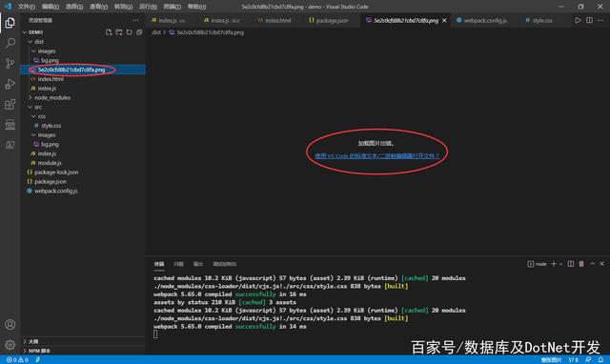
Task: Collapse all folders in the Explorer
Action: (139, 32)
